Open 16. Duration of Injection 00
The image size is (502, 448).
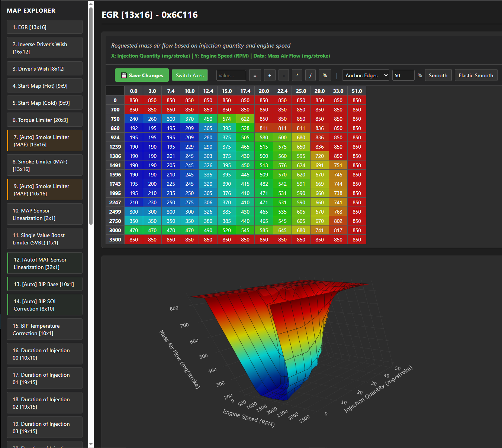[45, 354]
